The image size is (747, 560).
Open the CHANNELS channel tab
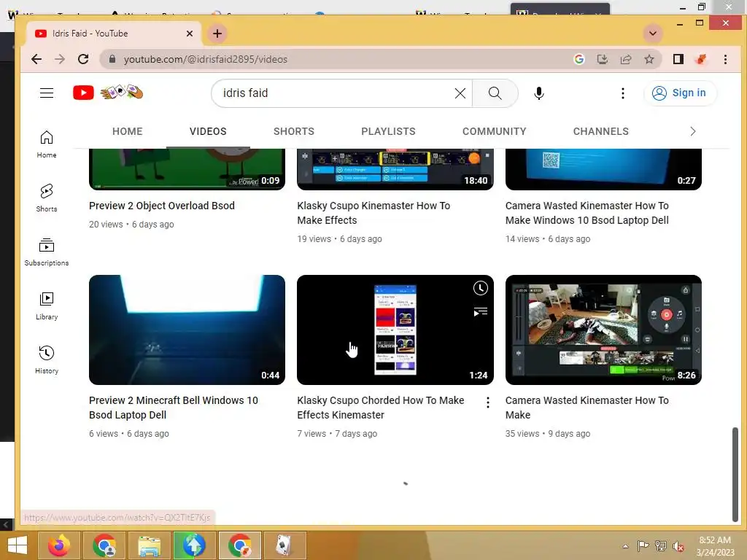600,131
